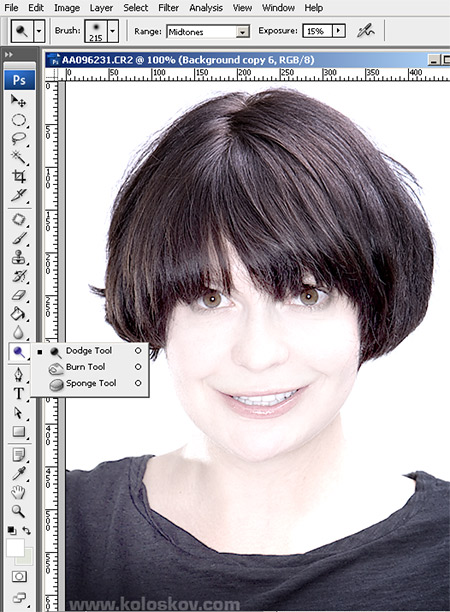Viewport: 450px width, 612px height.
Task: Select the Eyedropper tool
Action: pyautogui.click(x=18, y=473)
